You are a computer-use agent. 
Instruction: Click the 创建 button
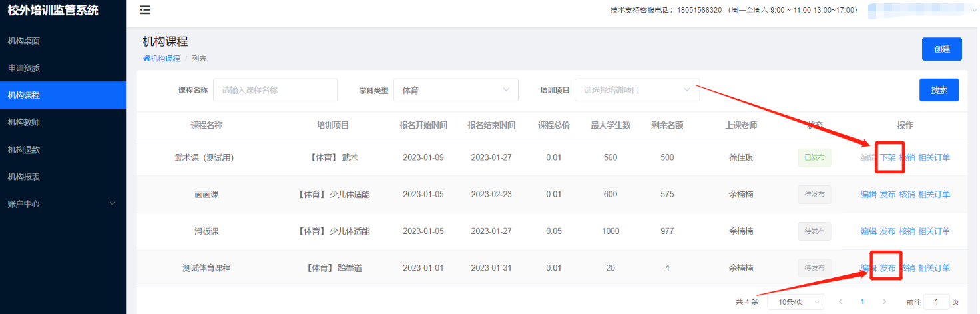941,49
